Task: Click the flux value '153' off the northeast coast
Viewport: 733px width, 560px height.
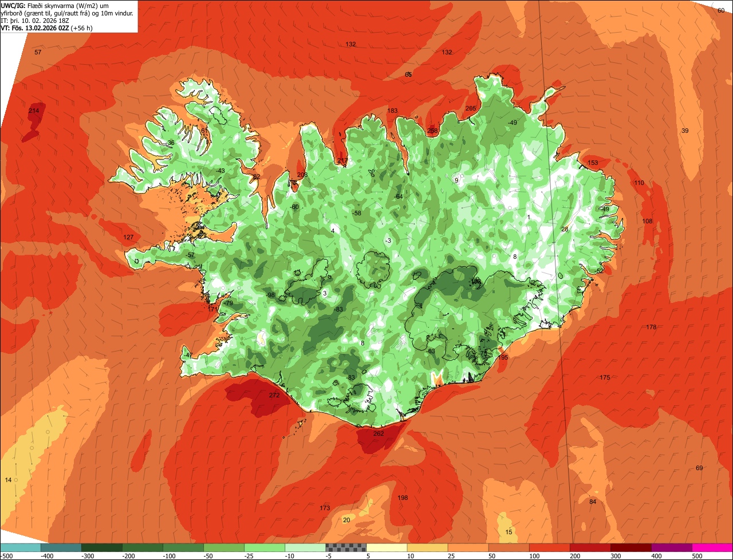Action: point(593,163)
